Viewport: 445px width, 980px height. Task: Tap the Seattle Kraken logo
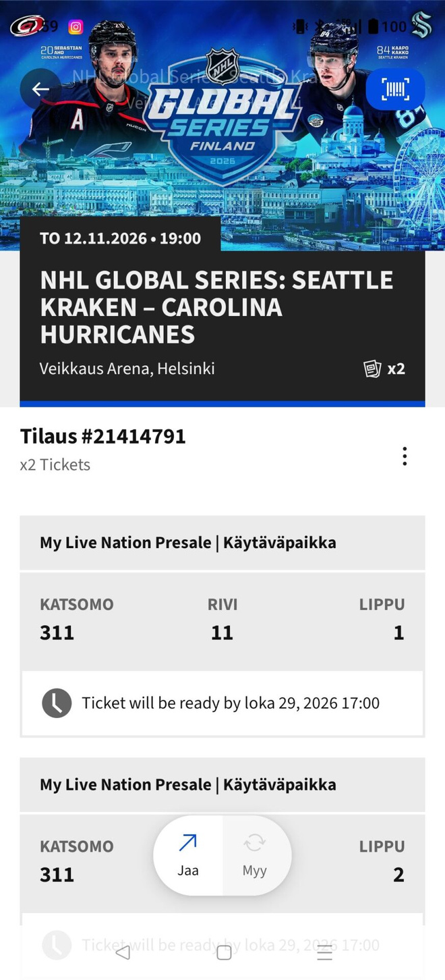pos(421,24)
